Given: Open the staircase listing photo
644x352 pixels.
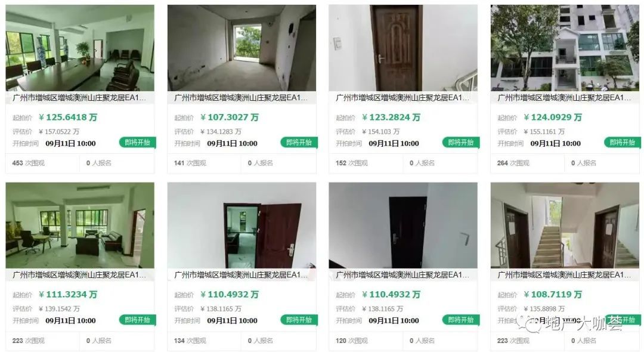Looking at the screenshot, I should (565, 225).
